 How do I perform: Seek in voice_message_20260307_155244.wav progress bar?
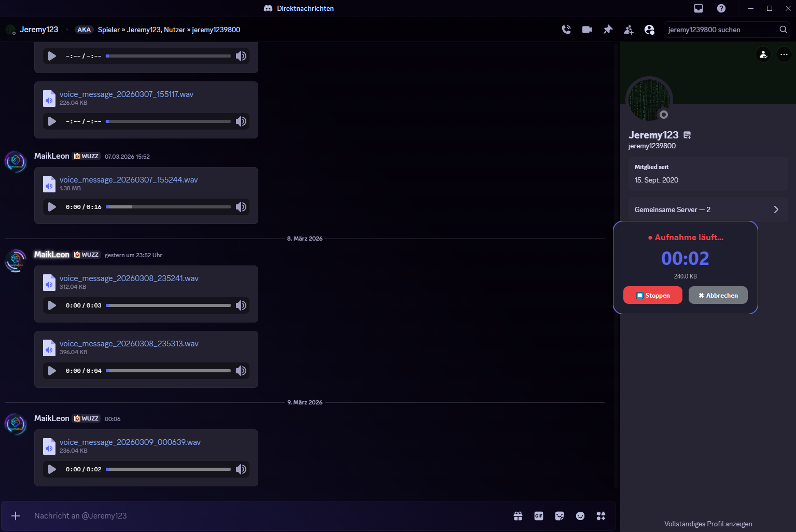tap(168, 207)
